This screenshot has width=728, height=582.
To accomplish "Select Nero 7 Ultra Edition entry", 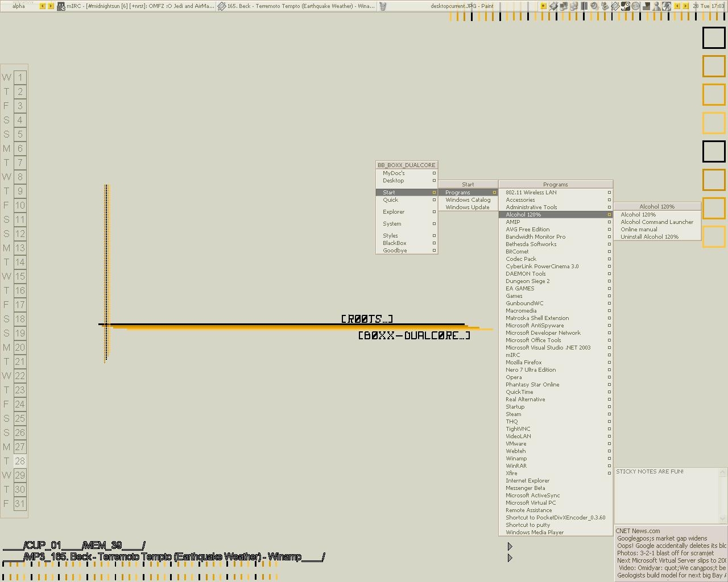I will [x=556, y=370].
